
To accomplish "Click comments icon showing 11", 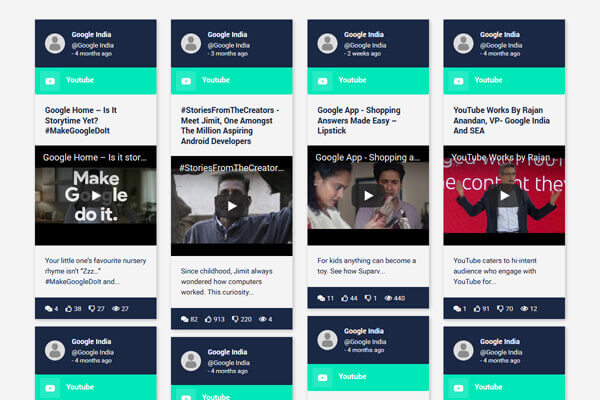I will [321, 298].
